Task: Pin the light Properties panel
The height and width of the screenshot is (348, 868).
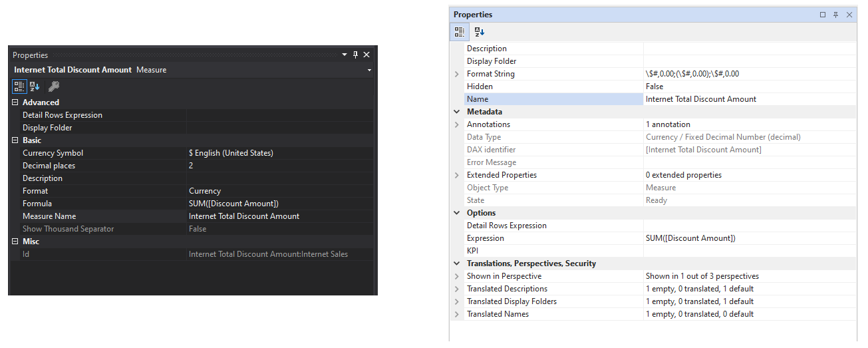Action: click(836, 15)
